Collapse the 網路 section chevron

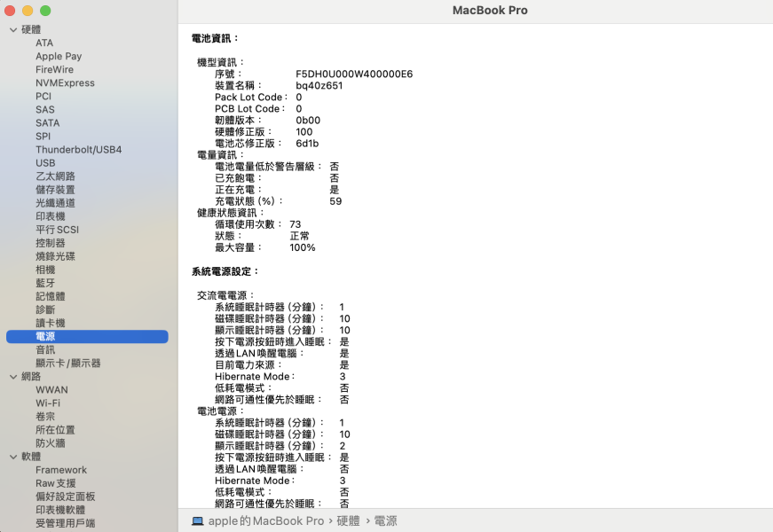pyautogui.click(x=13, y=377)
